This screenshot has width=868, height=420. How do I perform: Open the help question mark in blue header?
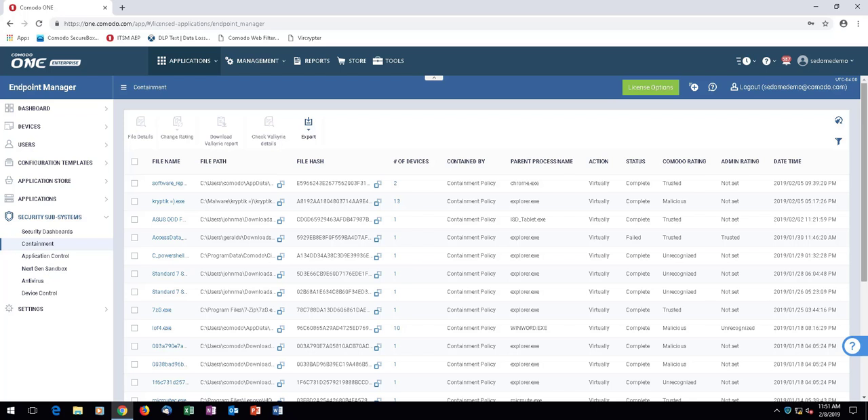click(712, 87)
